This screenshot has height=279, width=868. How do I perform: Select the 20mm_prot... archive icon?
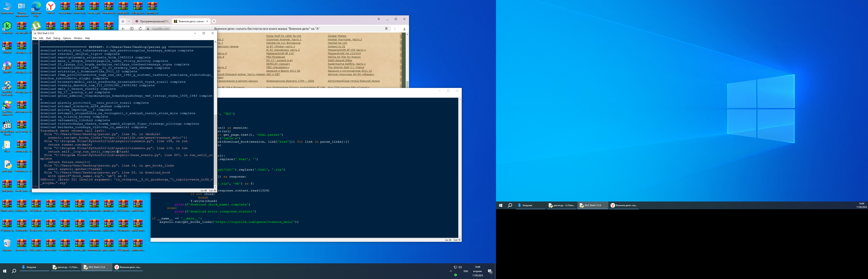7,206
